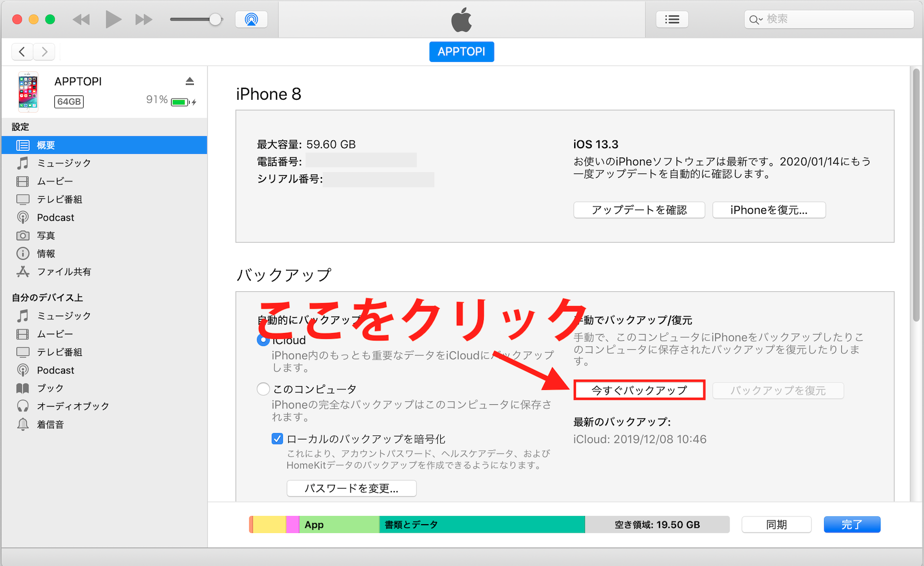The image size is (924, 566).
Task: Open the AirPlay output icon
Action: (251, 20)
